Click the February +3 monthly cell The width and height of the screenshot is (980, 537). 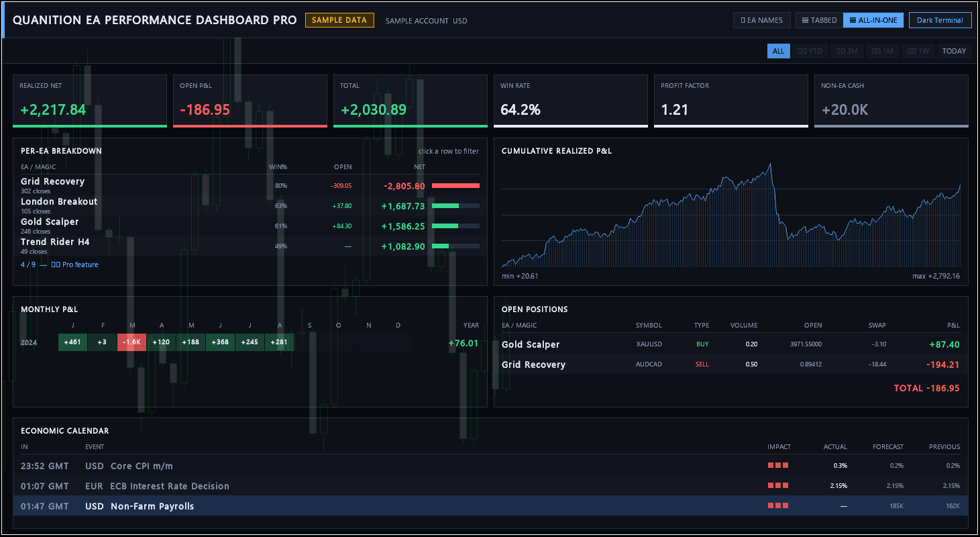coord(102,342)
